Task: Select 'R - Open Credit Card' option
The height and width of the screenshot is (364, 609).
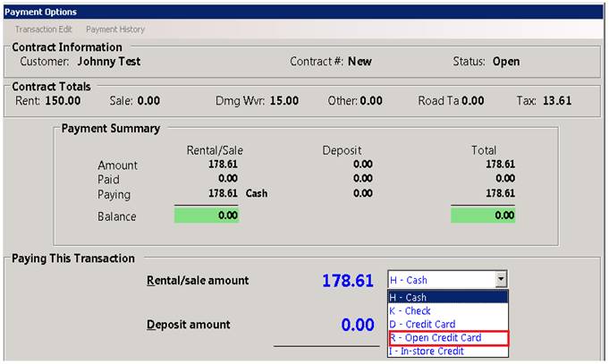Action: (x=447, y=338)
